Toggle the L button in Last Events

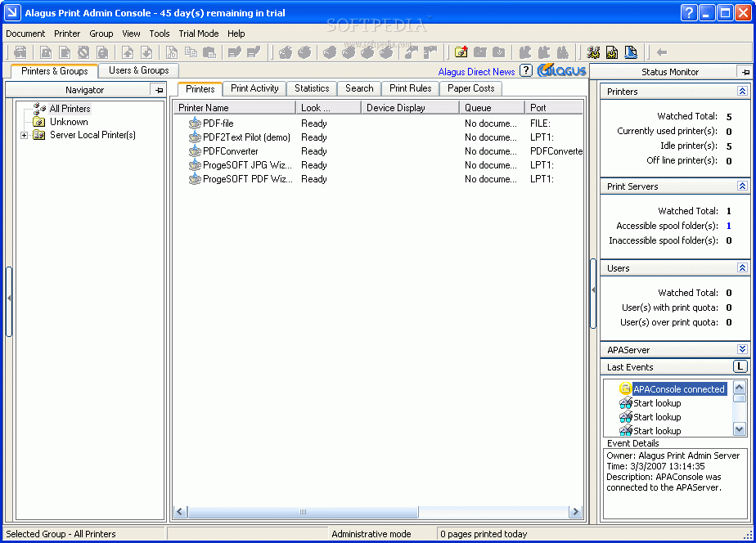click(740, 366)
